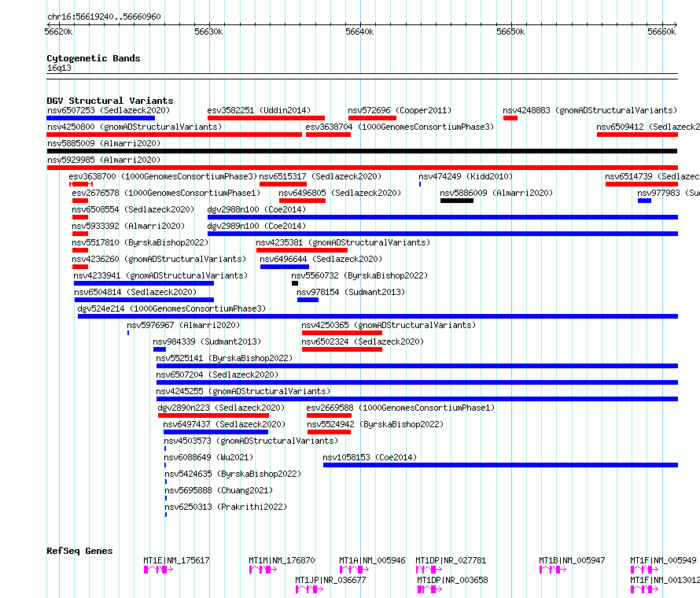
Task: Select the nsv6496805 Sedlazeck2020 red bar
Action: tap(302, 201)
